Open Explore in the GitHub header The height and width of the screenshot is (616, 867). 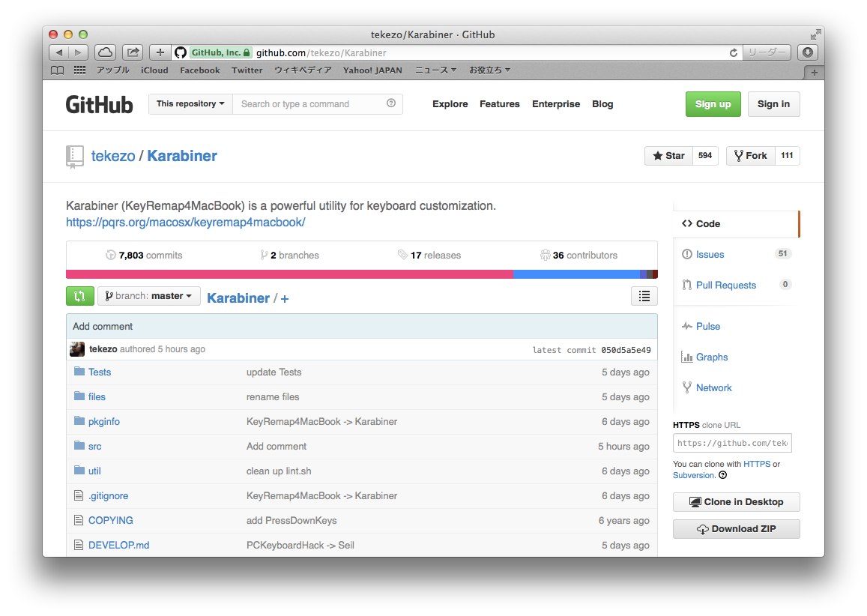tap(450, 104)
